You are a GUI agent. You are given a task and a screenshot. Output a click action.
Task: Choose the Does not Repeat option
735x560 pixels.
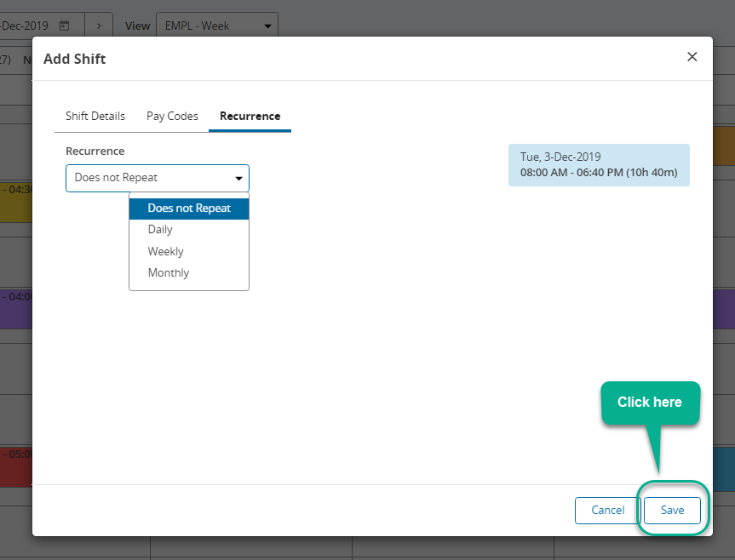pos(189,208)
